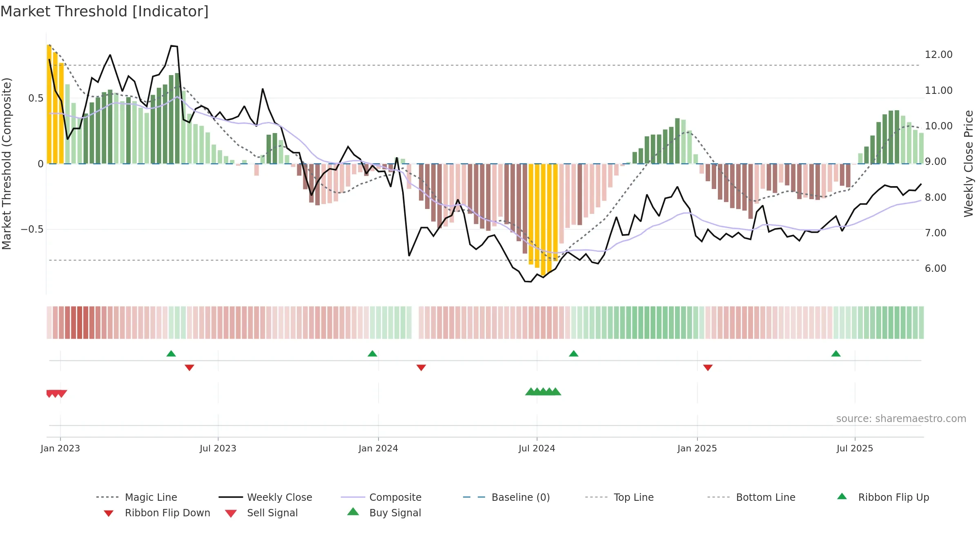Click the ribbon flip down marker after Jan 2025

tap(708, 368)
